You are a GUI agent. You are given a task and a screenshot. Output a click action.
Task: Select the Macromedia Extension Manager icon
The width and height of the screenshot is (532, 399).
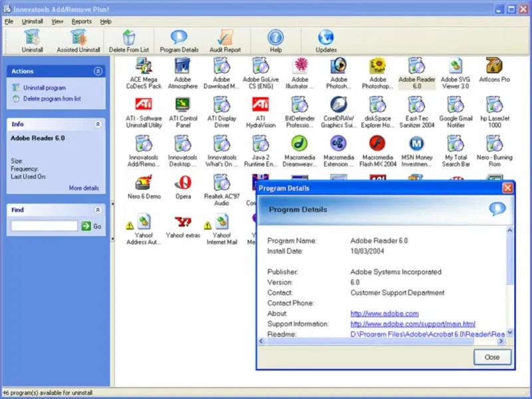pyautogui.click(x=338, y=152)
